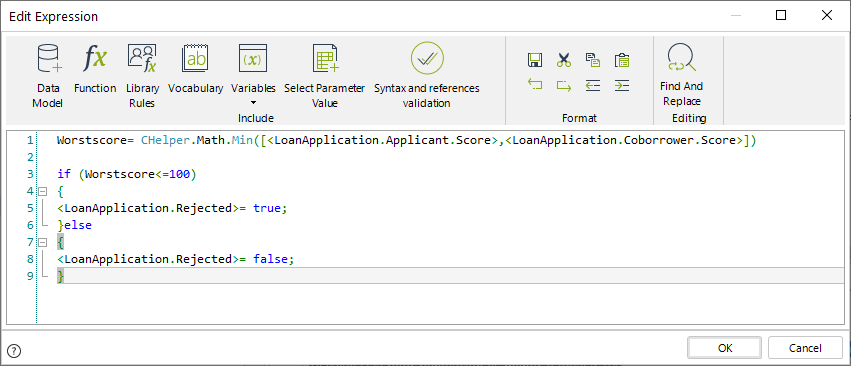This screenshot has height=366, width=851.
Task: Open the Data Model selector
Action: click(47, 76)
